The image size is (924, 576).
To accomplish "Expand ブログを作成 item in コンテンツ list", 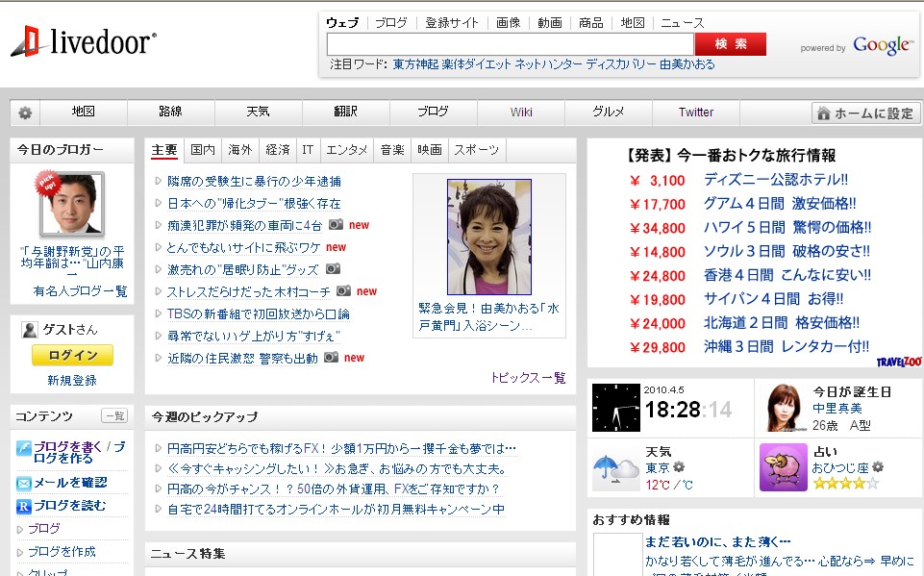I will [x=62, y=551].
